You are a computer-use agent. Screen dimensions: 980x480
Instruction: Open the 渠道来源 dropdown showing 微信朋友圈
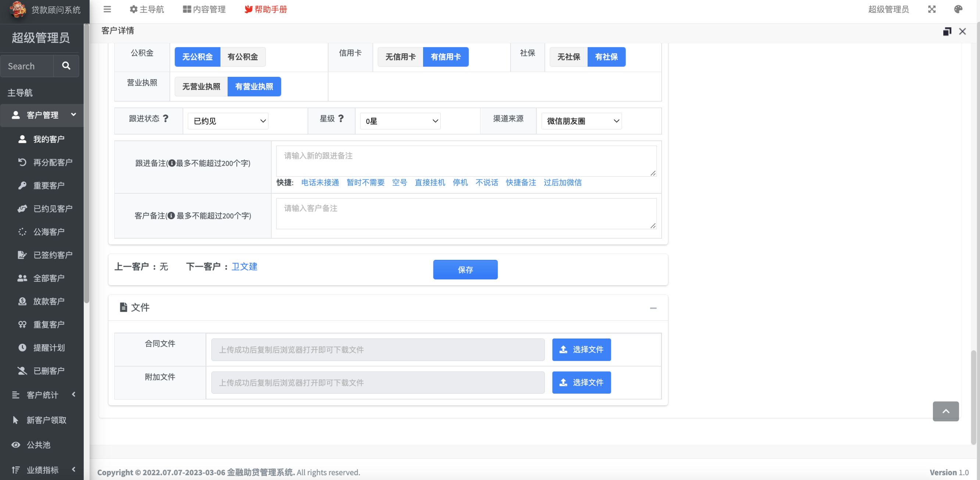[581, 121]
